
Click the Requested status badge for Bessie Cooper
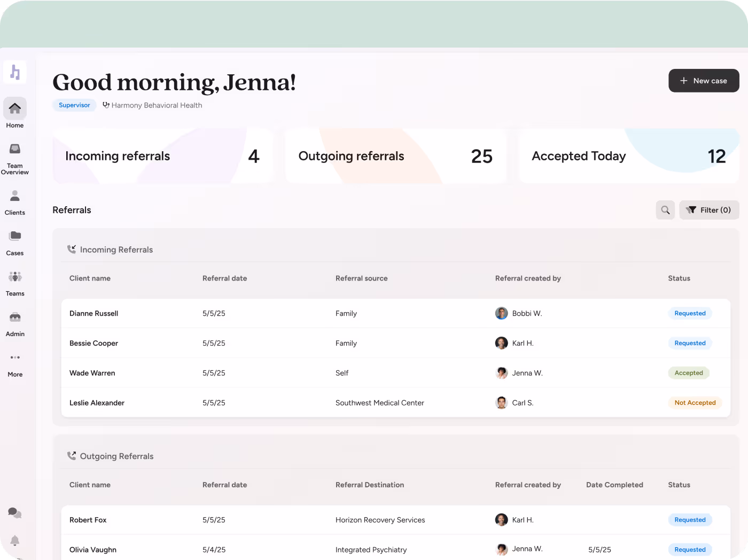coord(690,343)
